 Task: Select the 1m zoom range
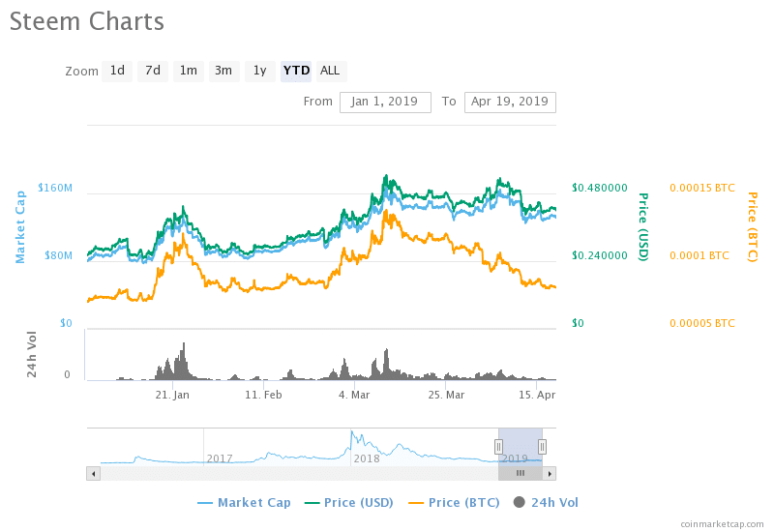(x=188, y=71)
